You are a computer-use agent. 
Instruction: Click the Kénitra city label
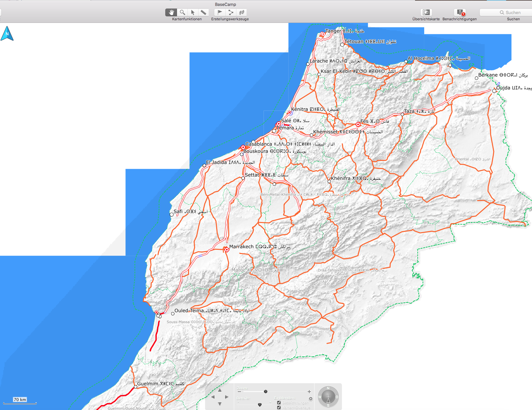pos(315,109)
